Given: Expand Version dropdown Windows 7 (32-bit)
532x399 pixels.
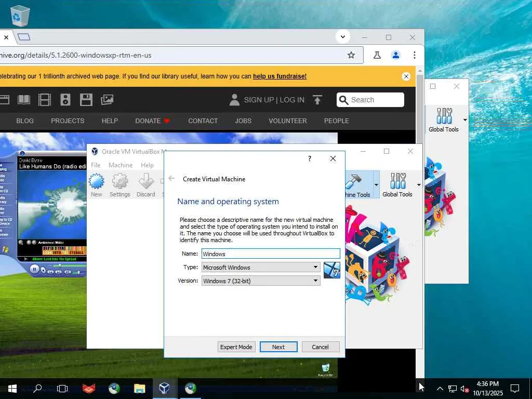Looking at the screenshot, I should (261, 281).
